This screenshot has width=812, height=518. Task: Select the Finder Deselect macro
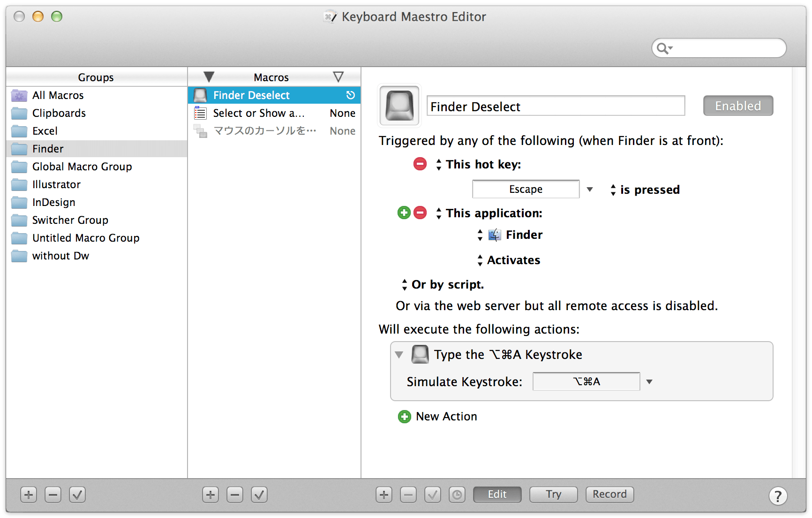coord(274,95)
